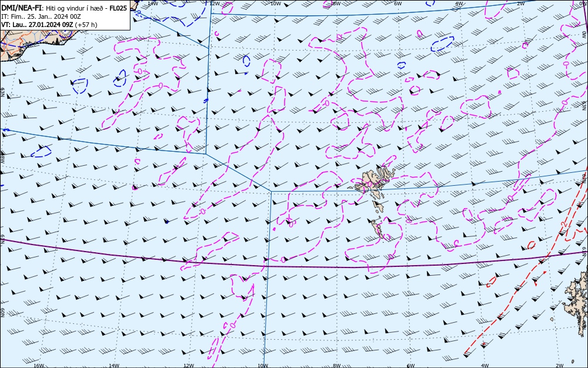
Task: Click the '16W' longitude label on the bottom border
Action: (39, 366)
